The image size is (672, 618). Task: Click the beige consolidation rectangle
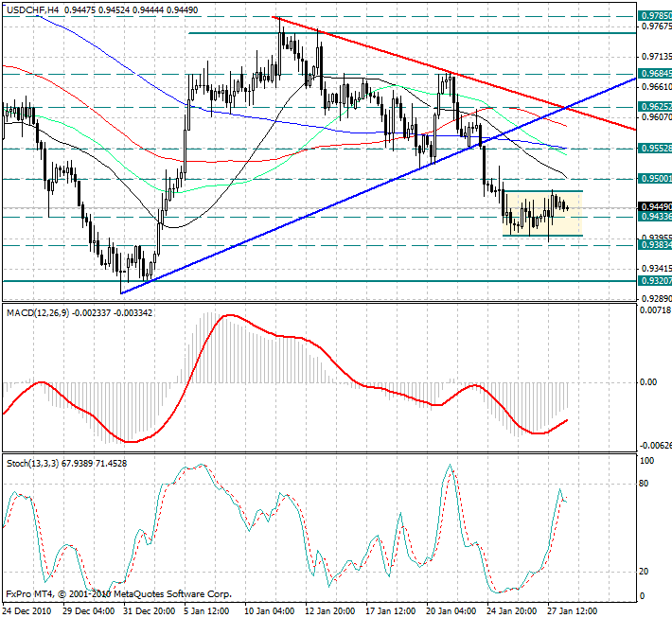(543, 214)
